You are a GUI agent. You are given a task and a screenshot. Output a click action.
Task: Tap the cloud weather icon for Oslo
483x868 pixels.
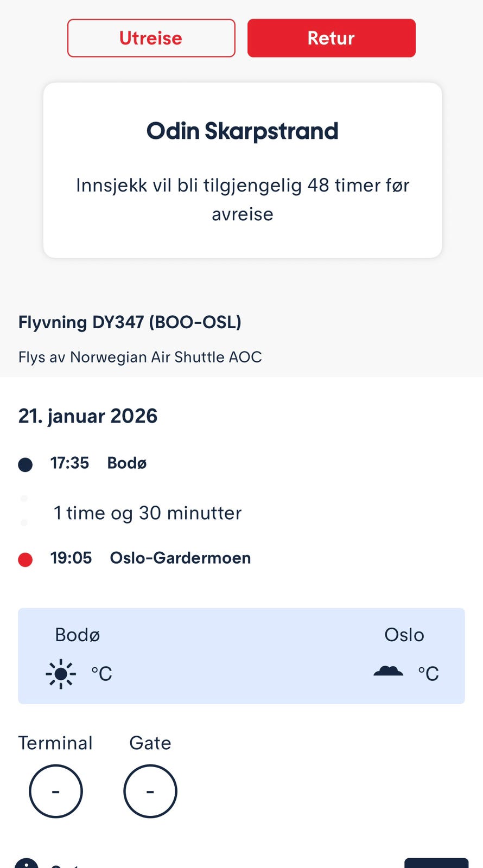coord(389,672)
